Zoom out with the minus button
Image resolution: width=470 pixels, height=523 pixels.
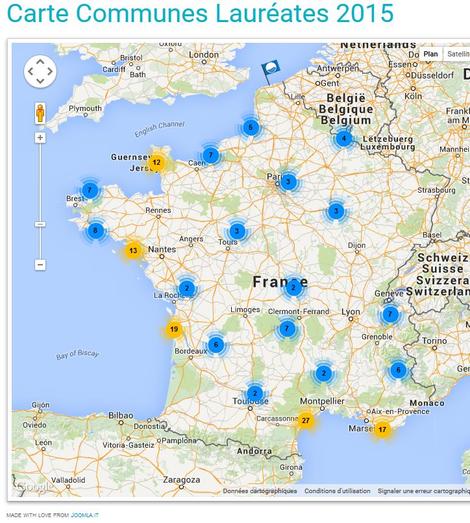tap(40, 265)
